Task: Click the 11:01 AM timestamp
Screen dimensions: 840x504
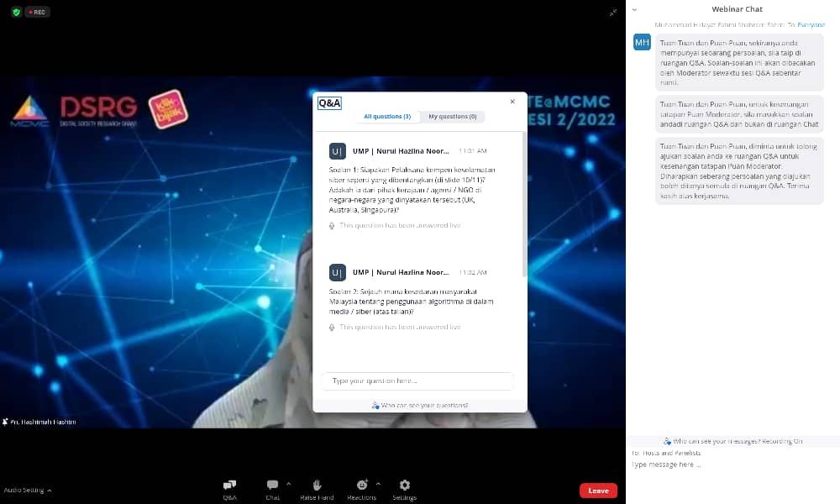Action: point(472,151)
